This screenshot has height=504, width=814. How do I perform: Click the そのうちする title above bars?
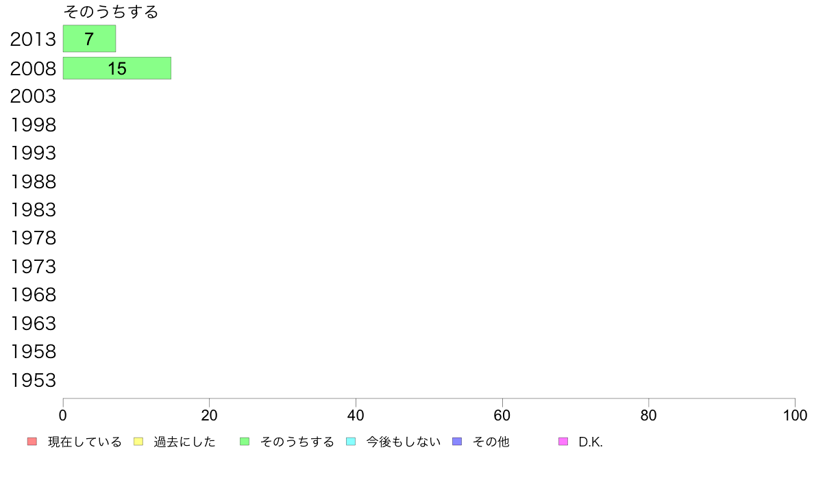(x=110, y=12)
